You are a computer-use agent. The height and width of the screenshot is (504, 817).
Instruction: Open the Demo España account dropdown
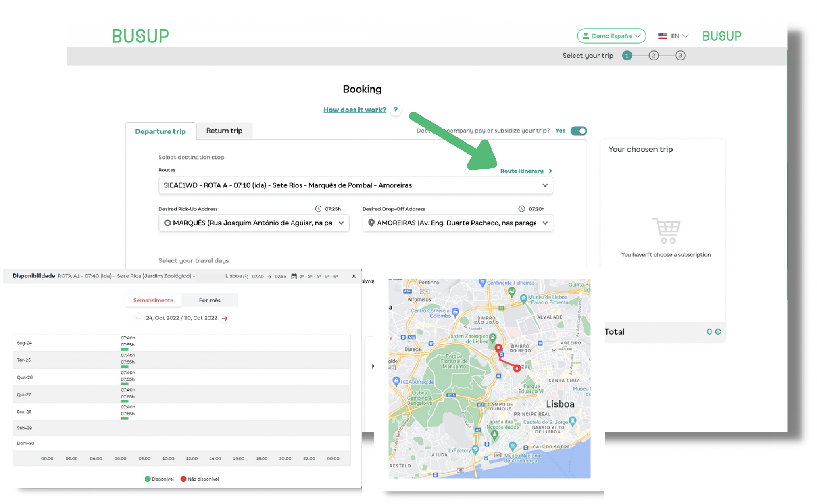coord(611,36)
